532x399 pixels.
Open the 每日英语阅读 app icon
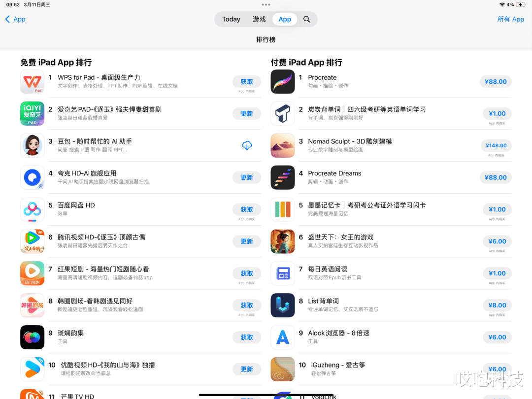(283, 273)
